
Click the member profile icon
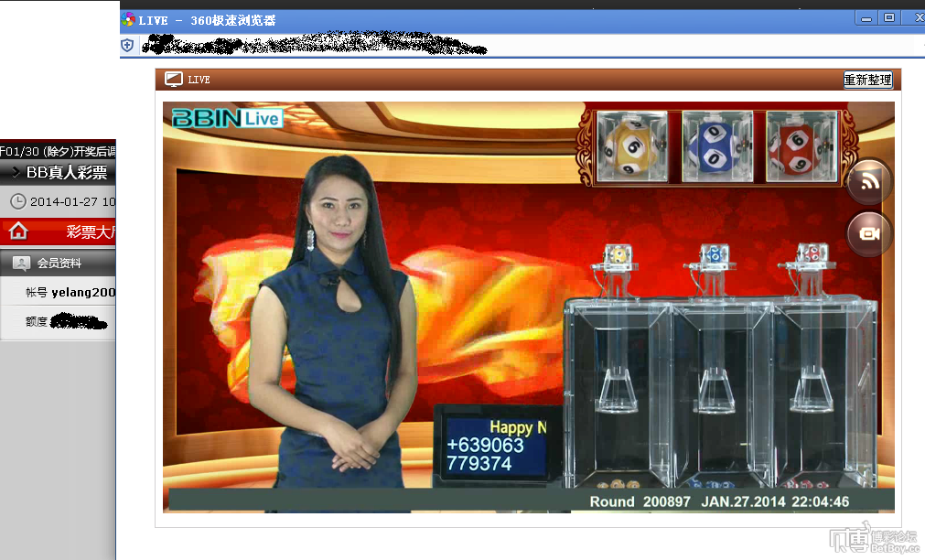[x=21, y=264]
